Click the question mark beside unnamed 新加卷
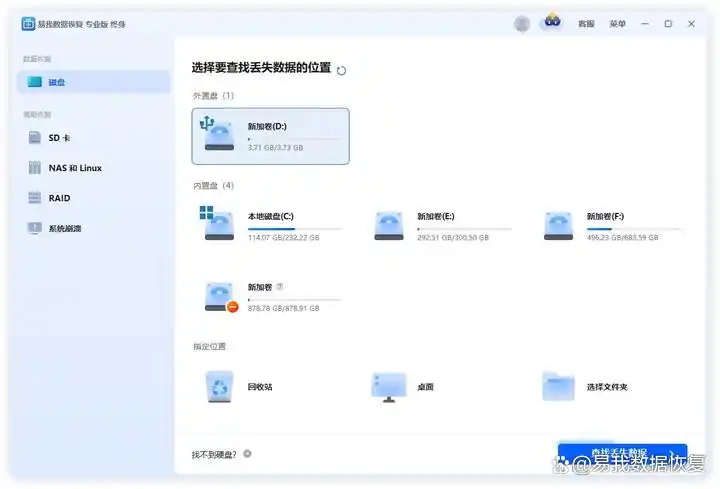Viewport: 720px width, 489px height. (280, 287)
